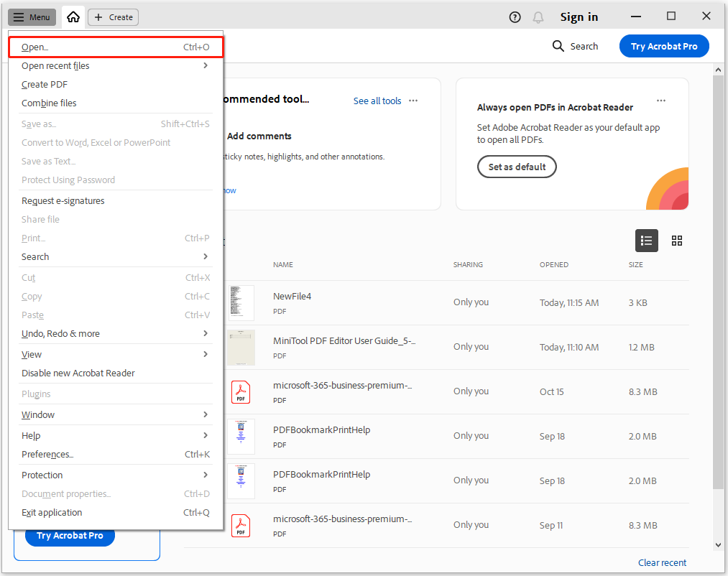Select the 1.2 MB size cell

pyautogui.click(x=641, y=347)
